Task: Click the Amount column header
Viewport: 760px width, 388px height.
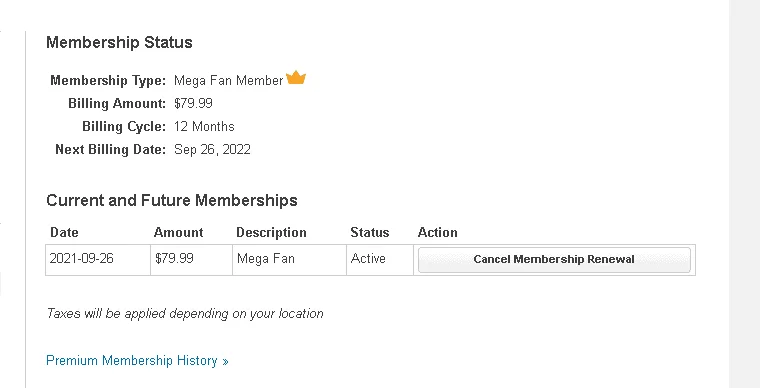Action: click(x=178, y=233)
